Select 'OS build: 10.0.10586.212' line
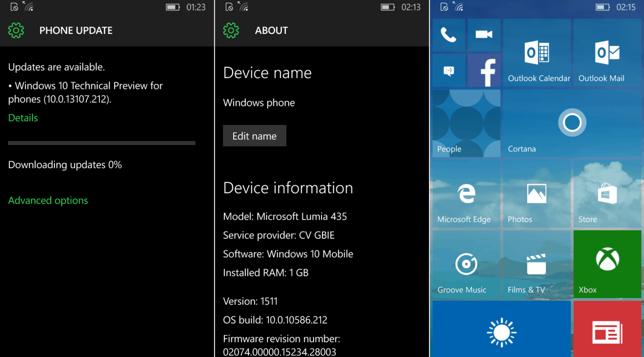The width and height of the screenshot is (644, 357). tap(275, 320)
